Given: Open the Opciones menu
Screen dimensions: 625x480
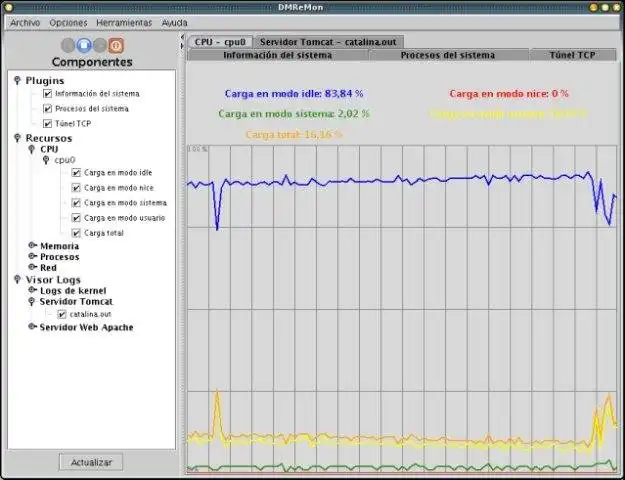Looking at the screenshot, I should pos(68,23).
